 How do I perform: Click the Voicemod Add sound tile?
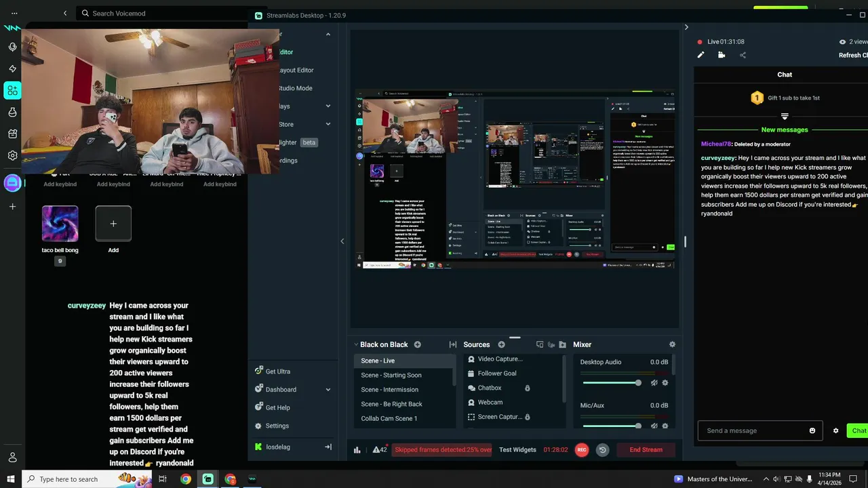pos(113,224)
